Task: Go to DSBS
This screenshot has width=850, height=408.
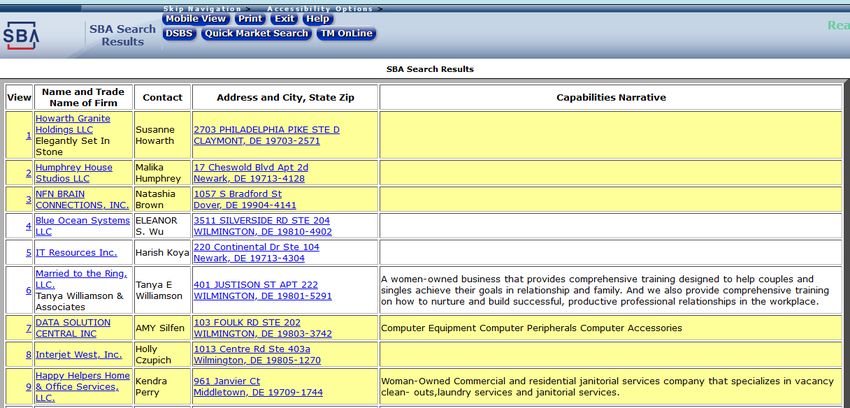Action: (179, 34)
